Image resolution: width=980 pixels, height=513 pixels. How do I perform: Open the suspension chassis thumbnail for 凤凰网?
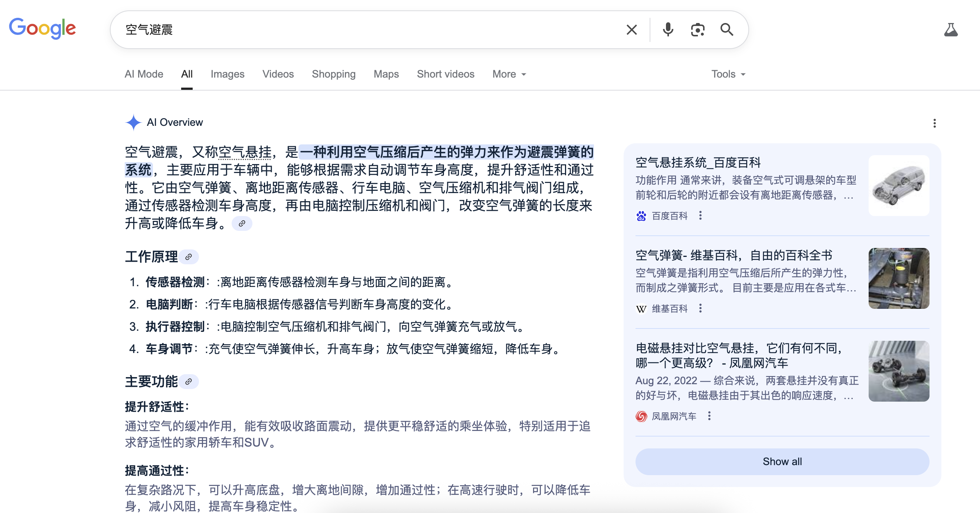coord(899,371)
